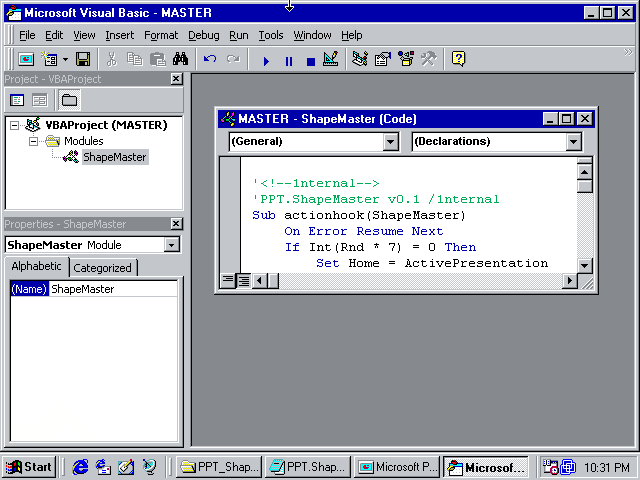Click code window horizontal scroll left arrow
The height and width of the screenshot is (480, 640).
(x=259, y=281)
